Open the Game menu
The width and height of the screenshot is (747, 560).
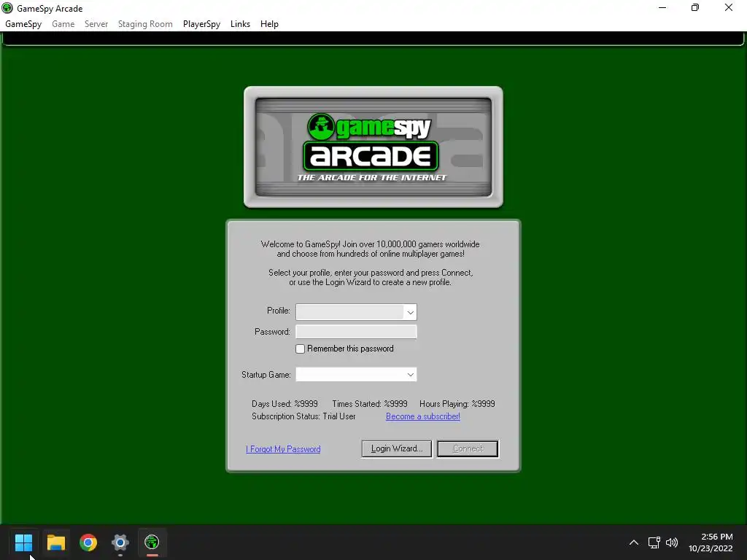point(63,24)
